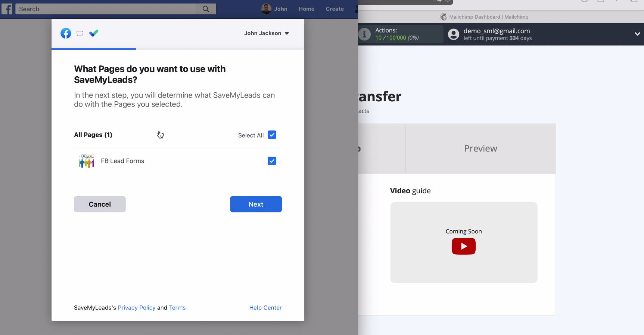Screen dimensions: 644x335
Task: Click the Next button
Action: tap(256, 204)
